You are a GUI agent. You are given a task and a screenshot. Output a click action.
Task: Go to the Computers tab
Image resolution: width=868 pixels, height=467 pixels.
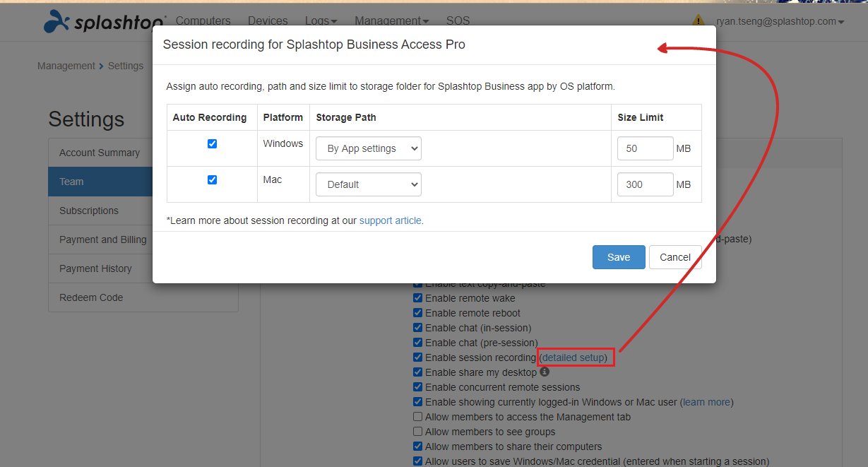point(203,21)
